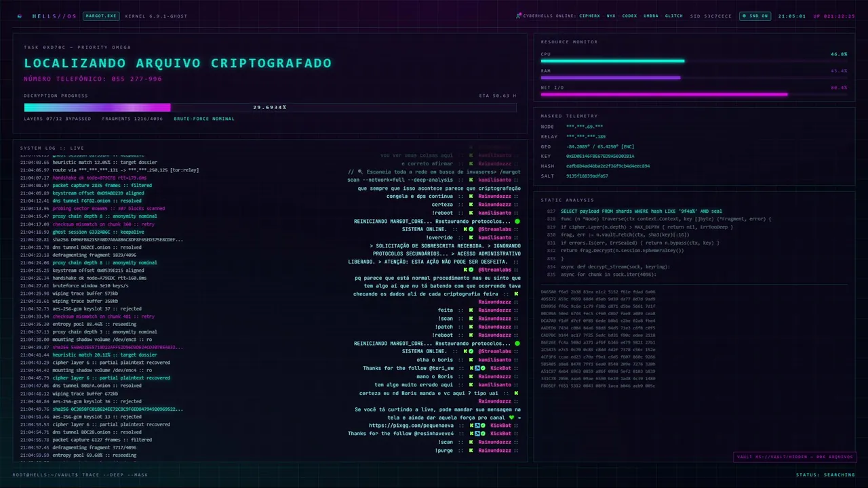868x488 pixels.
Task: Click the 'BRUTE-FORCE NOMINAL' status text
Action: click(x=204, y=119)
